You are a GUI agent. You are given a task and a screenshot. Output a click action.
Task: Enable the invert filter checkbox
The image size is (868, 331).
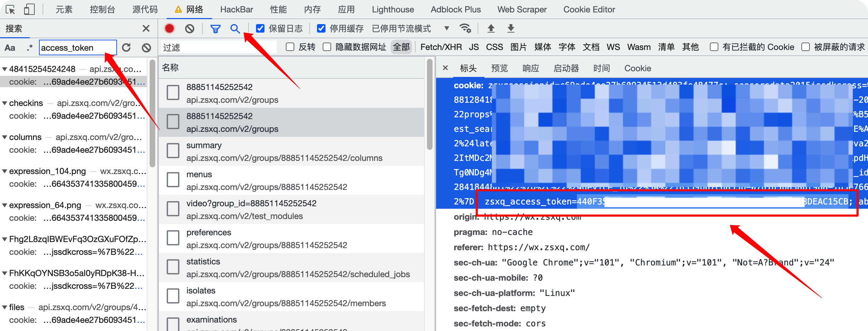pos(290,47)
